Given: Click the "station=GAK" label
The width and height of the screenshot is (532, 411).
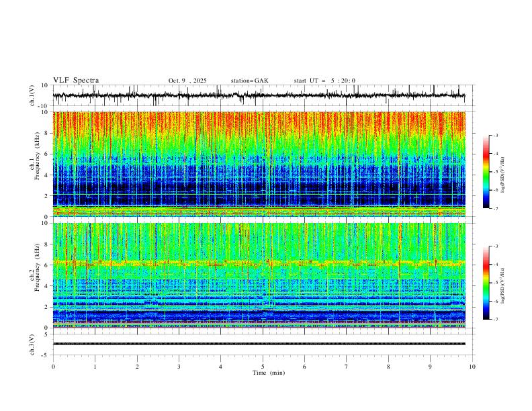Looking at the screenshot, I should (x=250, y=81).
